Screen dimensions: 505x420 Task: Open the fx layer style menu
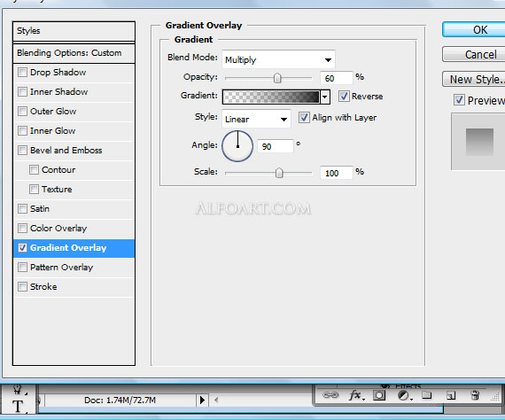coord(356,395)
